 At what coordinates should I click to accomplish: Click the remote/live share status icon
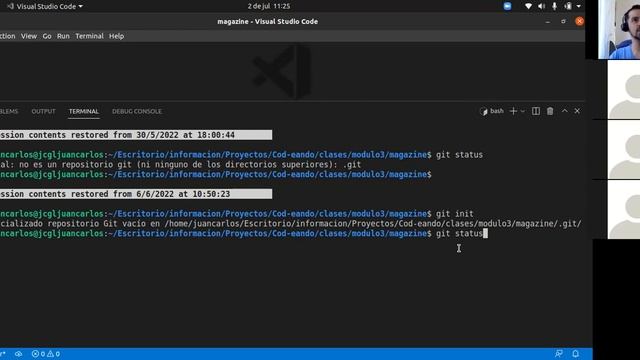point(18,354)
